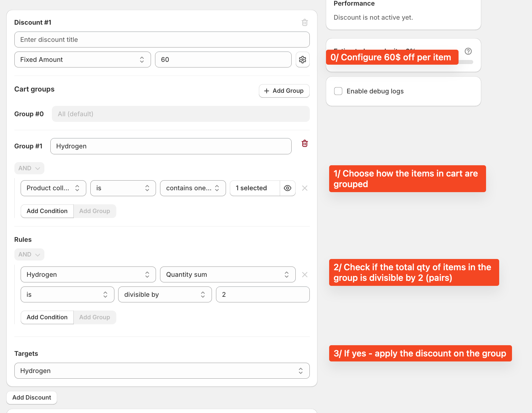Open discount value settings gear

302,60
